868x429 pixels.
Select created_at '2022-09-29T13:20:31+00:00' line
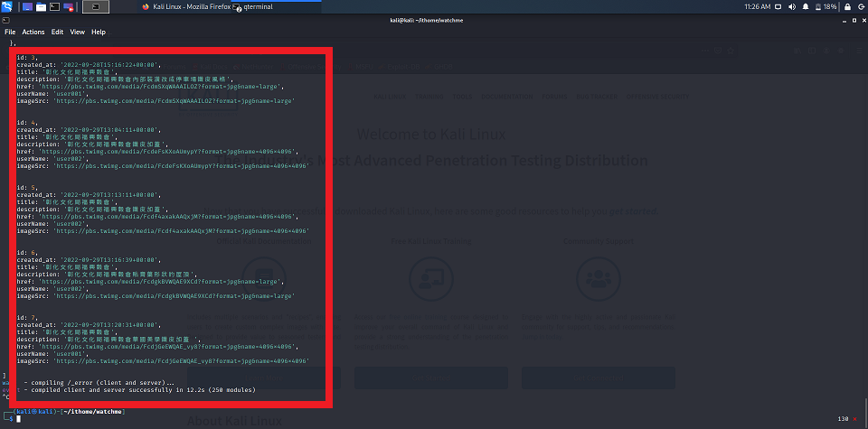88,324
